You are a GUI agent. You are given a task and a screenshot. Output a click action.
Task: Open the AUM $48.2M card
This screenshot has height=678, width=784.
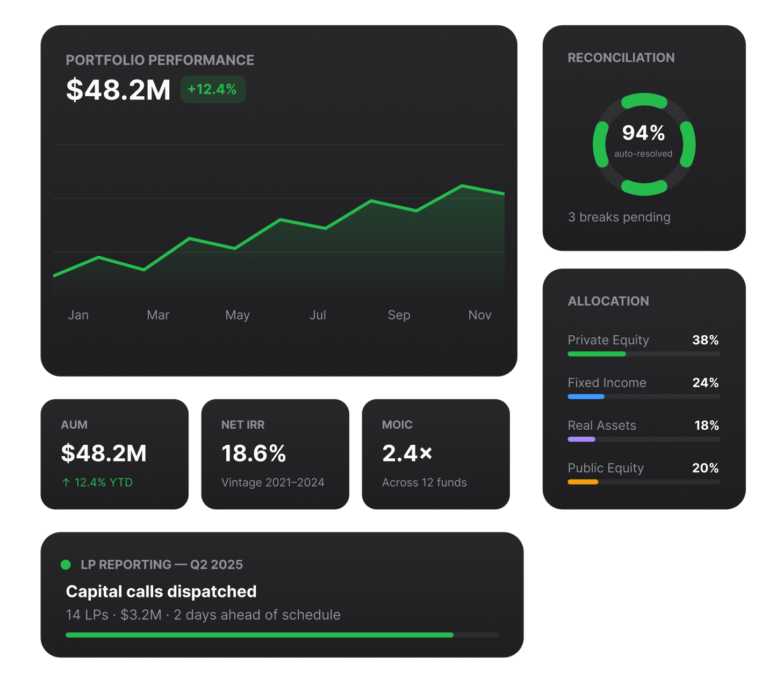[x=114, y=454]
